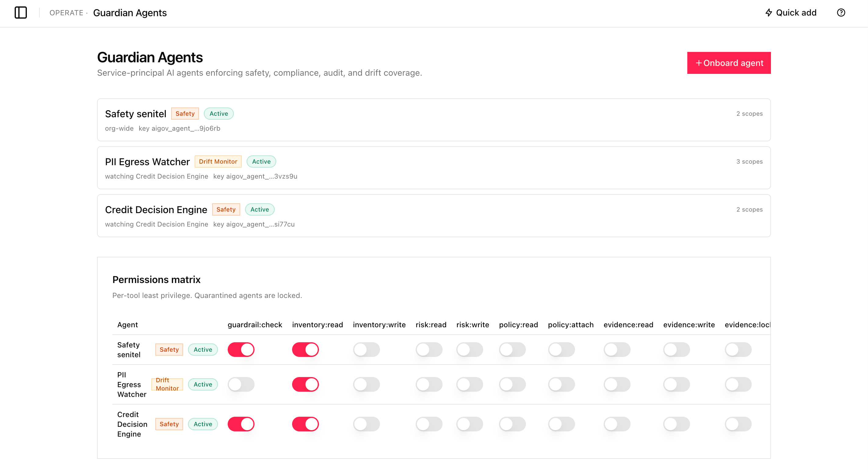Enable policy:read for Safety senitel
The height and width of the screenshot is (472, 868).
(512, 350)
